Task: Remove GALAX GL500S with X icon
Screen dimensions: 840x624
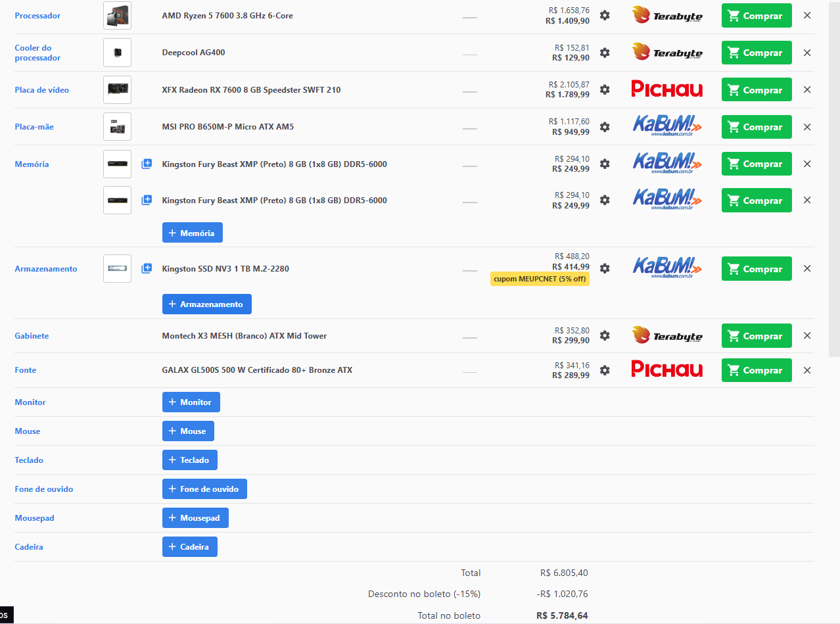Action: coord(807,370)
